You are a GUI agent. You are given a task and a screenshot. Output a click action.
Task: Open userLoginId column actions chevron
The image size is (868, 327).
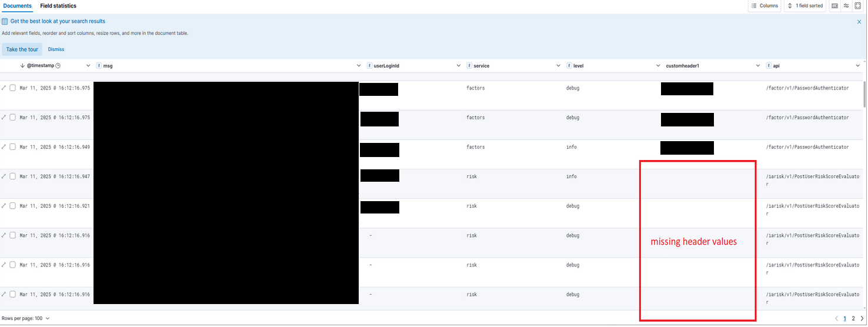[459, 66]
